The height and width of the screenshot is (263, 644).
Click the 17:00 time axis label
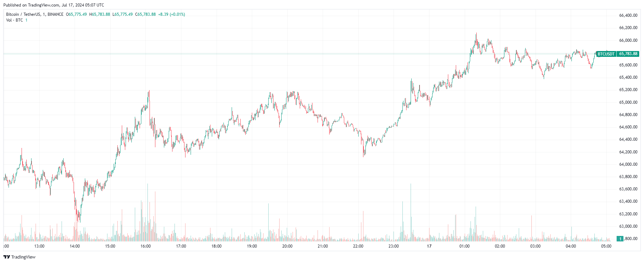(x=181, y=246)
